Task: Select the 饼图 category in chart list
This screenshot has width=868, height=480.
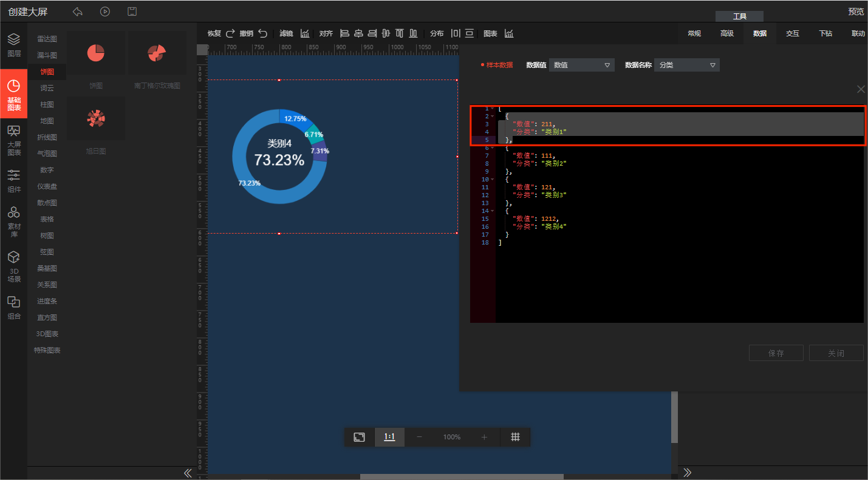Action: pos(47,72)
